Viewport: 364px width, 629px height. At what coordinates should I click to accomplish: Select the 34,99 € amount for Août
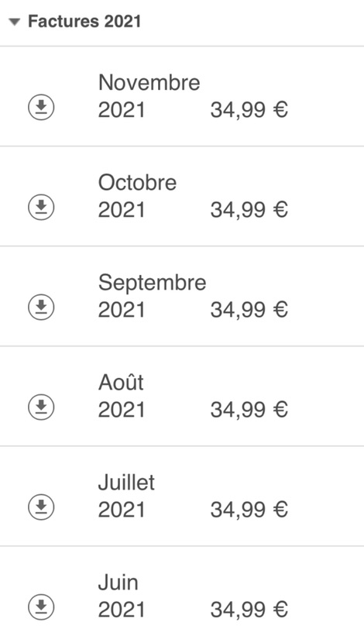point(249,409)
